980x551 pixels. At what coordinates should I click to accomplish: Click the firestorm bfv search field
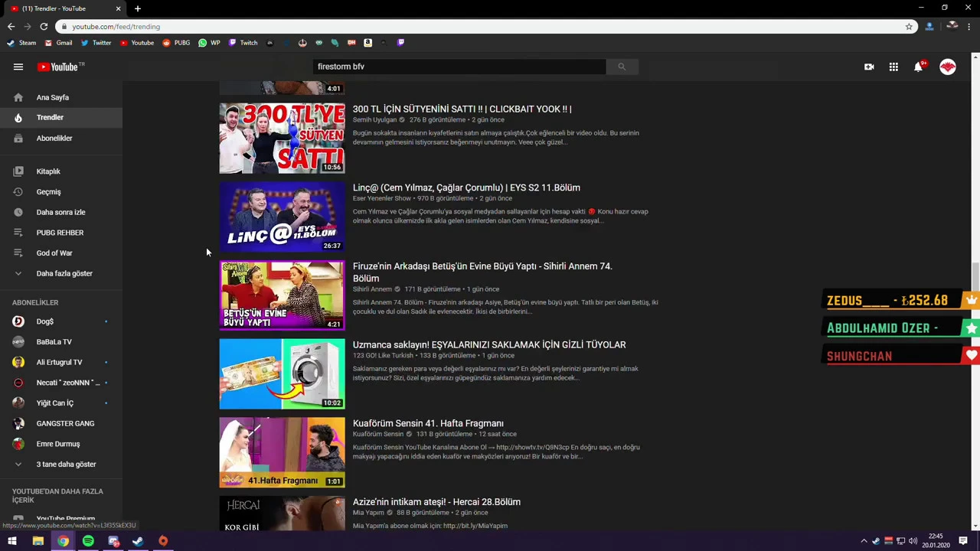click(x=459, y=67)
